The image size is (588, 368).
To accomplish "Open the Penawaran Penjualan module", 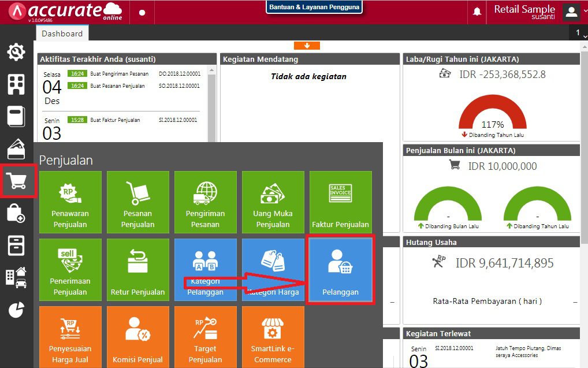I will (70, 202).
